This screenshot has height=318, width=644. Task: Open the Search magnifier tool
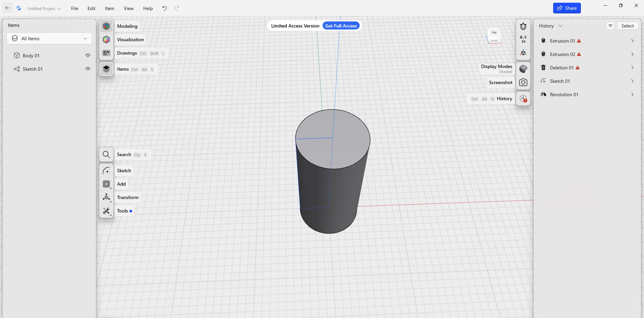pos(106,154)
